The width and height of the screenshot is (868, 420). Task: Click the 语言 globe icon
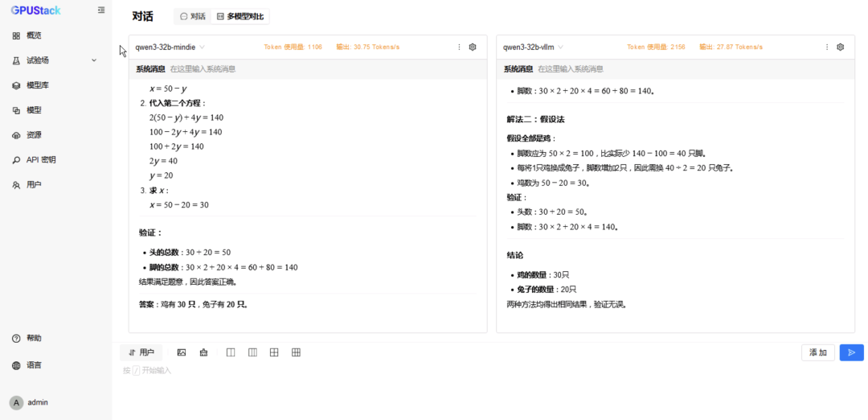tap(16, 365)
